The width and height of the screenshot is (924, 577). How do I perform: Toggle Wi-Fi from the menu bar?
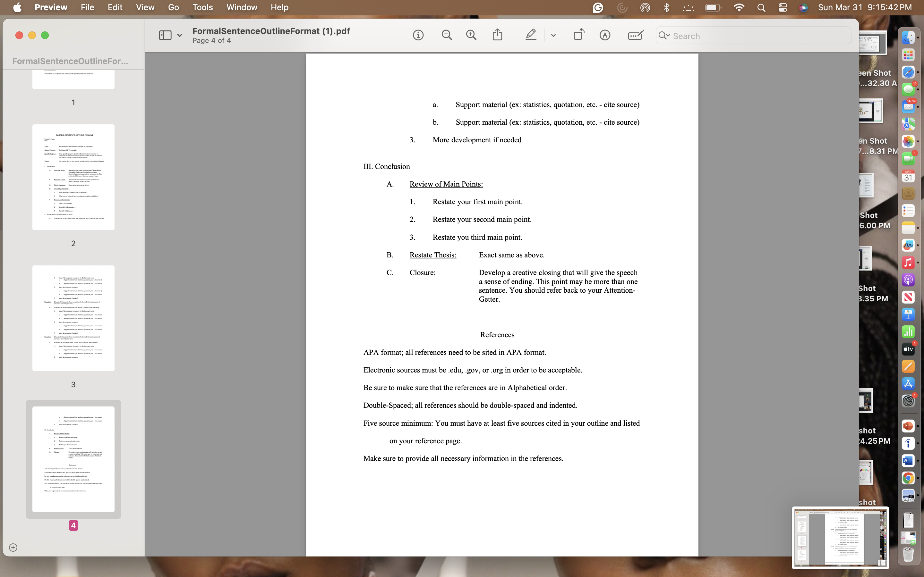click(739, 7)
